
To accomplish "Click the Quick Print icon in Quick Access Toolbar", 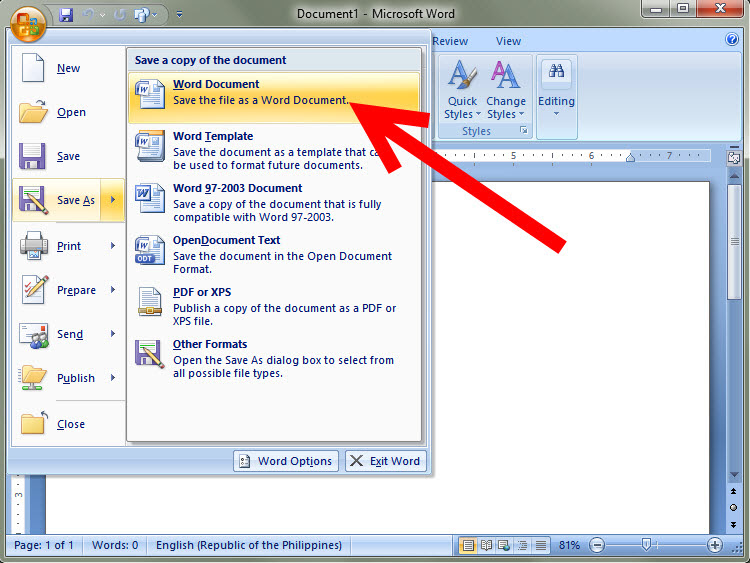I will [142, 15].
